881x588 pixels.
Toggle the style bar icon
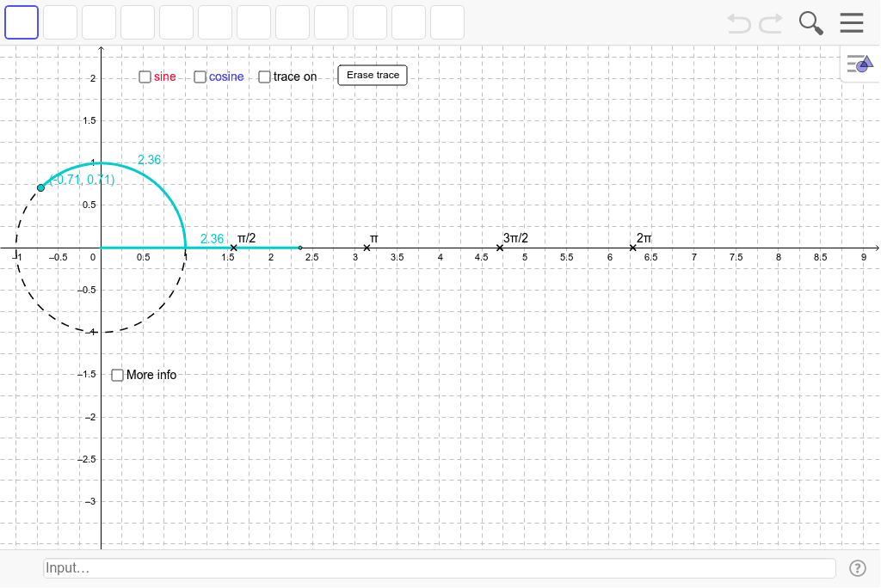tap(859, 64)
